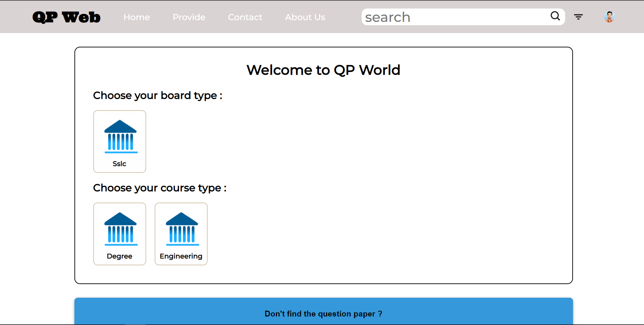Click the building icon on Sslc card
Screen dimensions: 644x325
coord(120,137)
